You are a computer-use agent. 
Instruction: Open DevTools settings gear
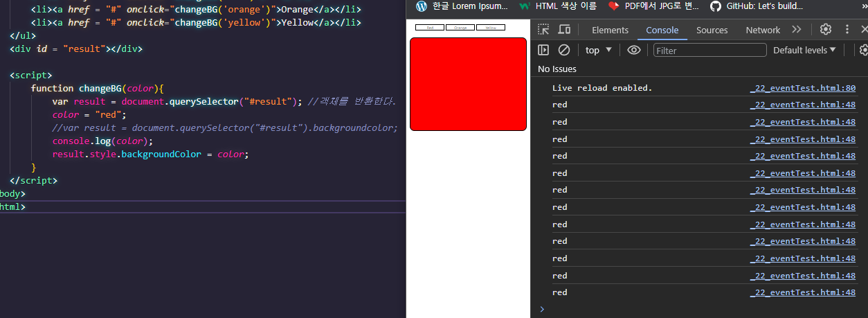(825, 29)
